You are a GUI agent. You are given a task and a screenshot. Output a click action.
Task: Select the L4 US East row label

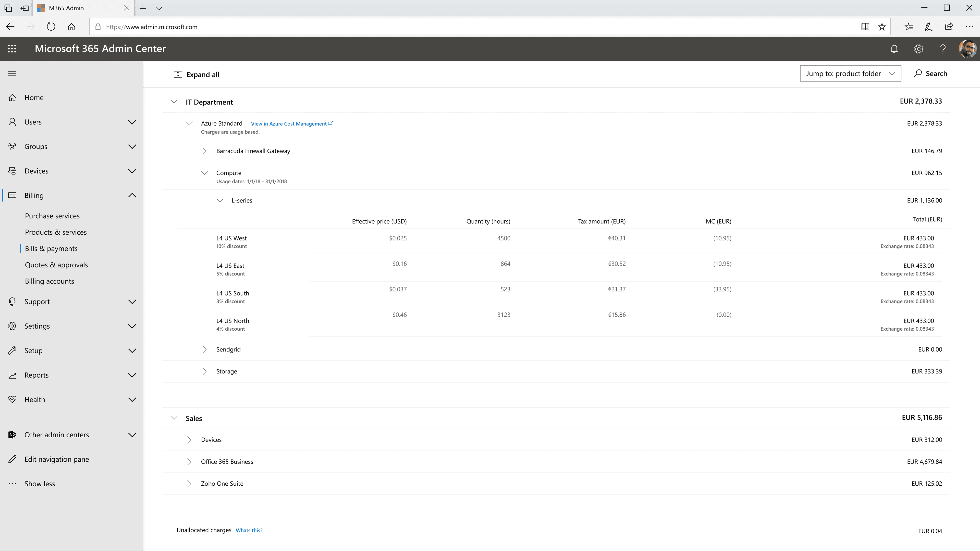[230, 266]
